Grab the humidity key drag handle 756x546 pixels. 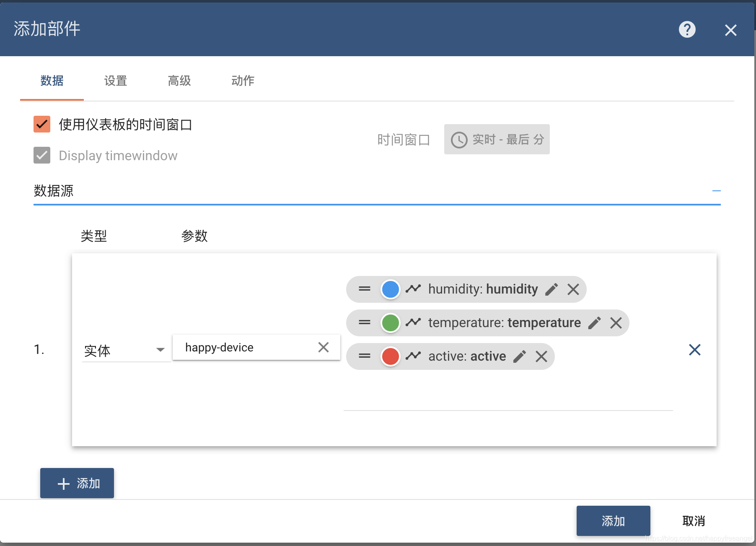coord(365,289)
